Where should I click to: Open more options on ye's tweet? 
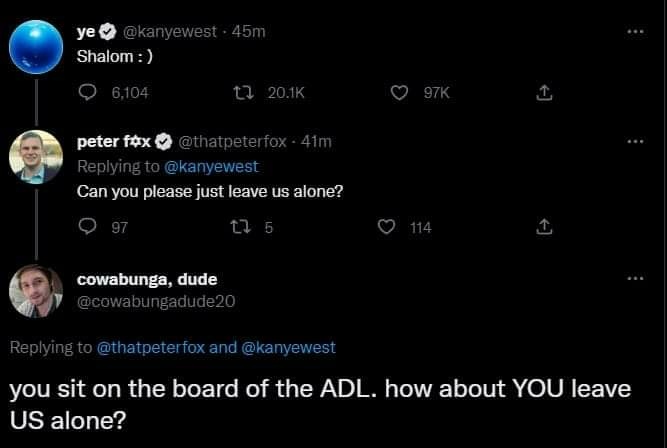[x=630, y=31]
